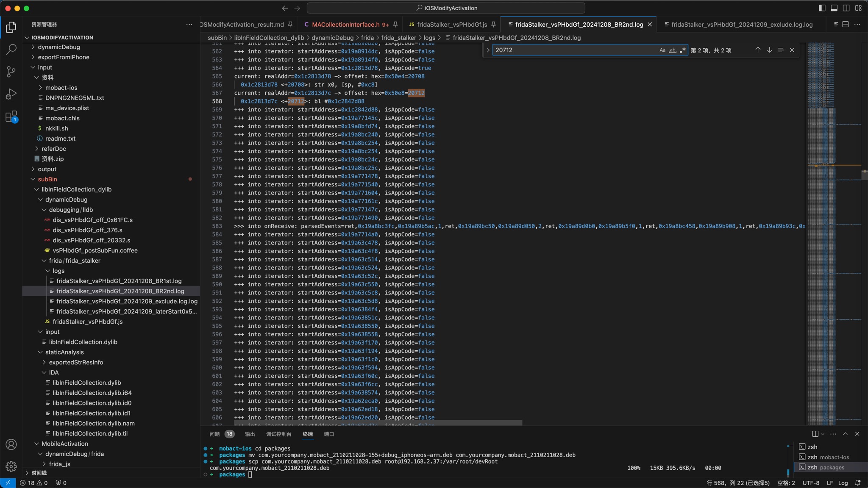Open Accounts menu icon
This screenshot has height=488, width=868.
point(11,444)
